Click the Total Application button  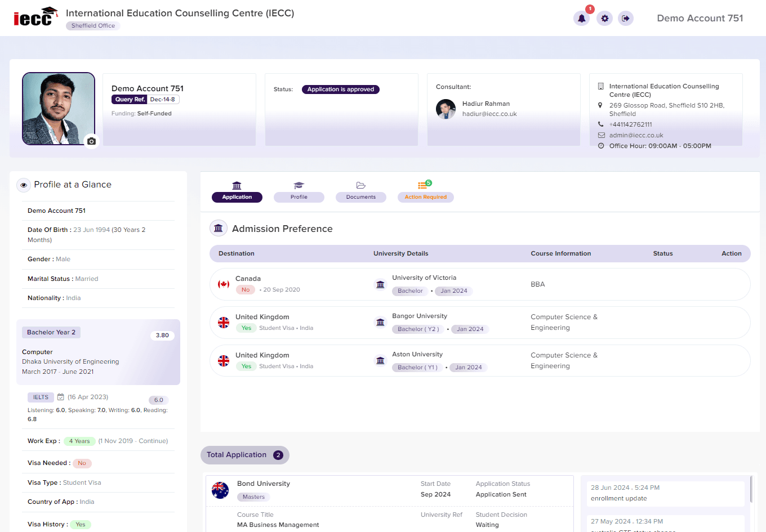[245, 455]
